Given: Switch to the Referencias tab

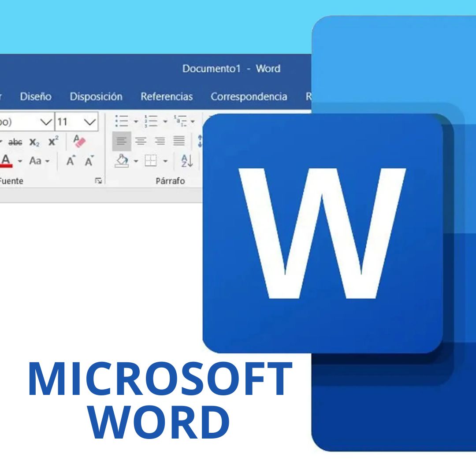Looking at the screenshot, I should [167, 97].
